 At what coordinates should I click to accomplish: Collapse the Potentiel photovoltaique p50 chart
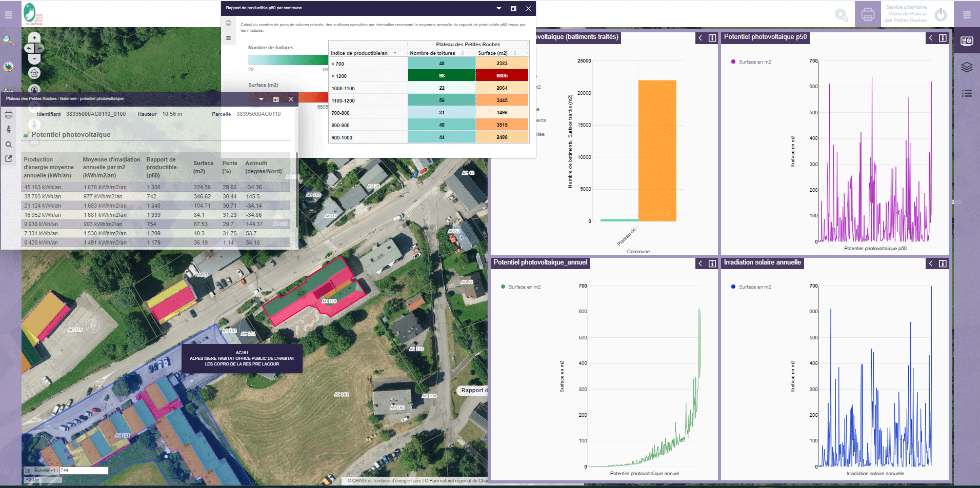click(x=931, y=38)
